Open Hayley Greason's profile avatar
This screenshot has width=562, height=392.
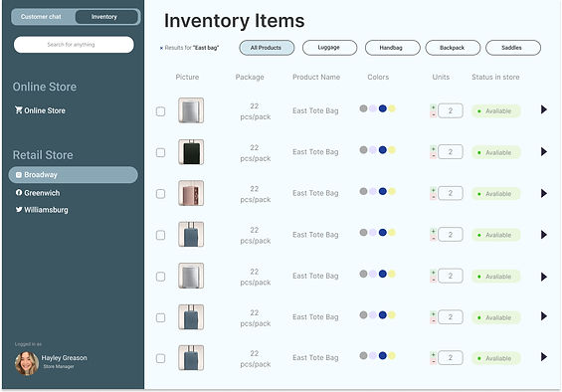(x=27, y=363)
